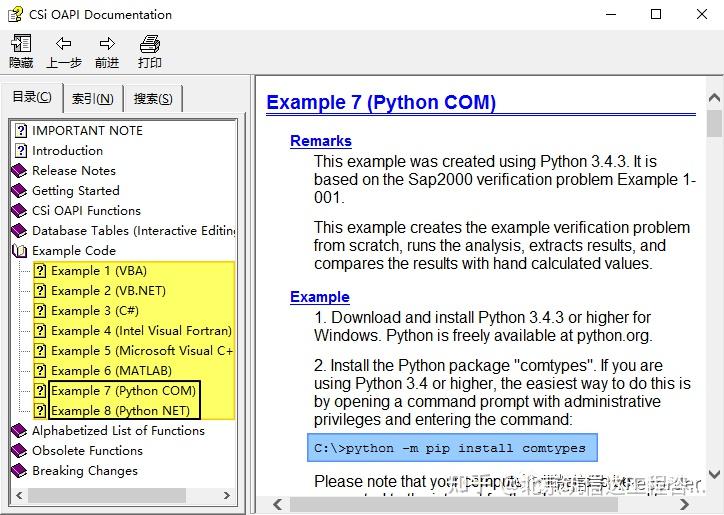
Task: Click the Remarks heading link
Action: coord(321,141)
